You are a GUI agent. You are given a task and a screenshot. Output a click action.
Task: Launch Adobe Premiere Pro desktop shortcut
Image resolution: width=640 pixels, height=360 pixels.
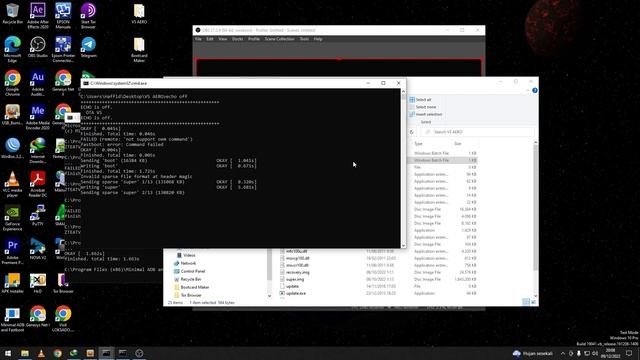(12, 252)
